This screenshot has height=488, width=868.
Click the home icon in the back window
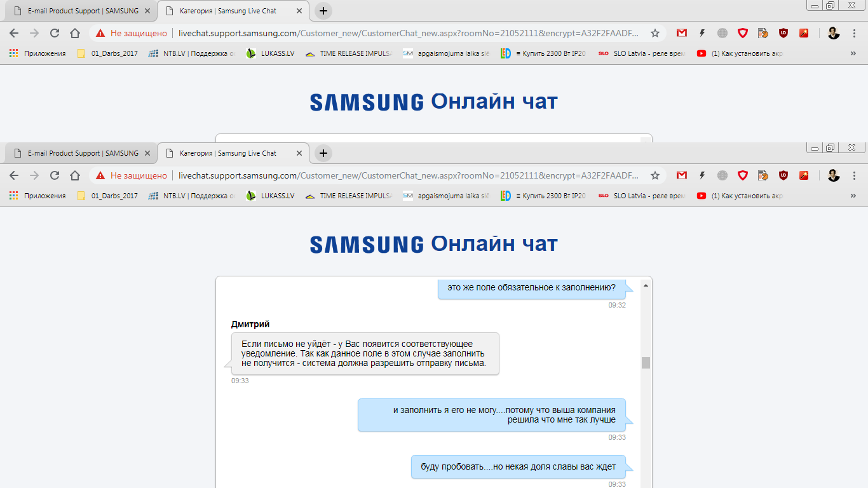point(75,33)
